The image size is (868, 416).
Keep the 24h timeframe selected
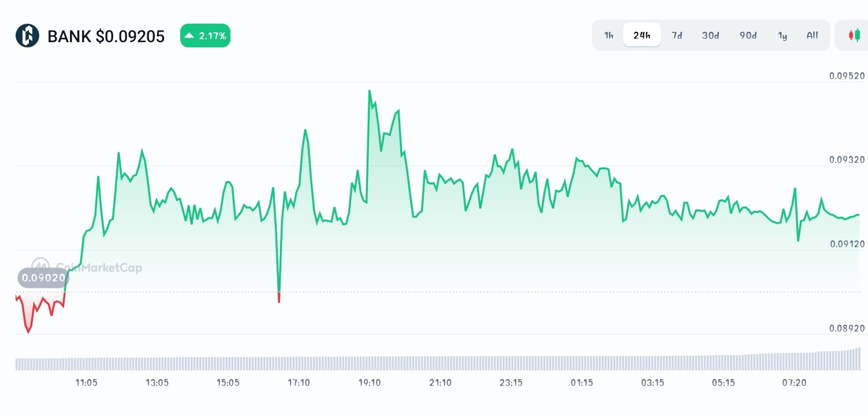[642, 35]
